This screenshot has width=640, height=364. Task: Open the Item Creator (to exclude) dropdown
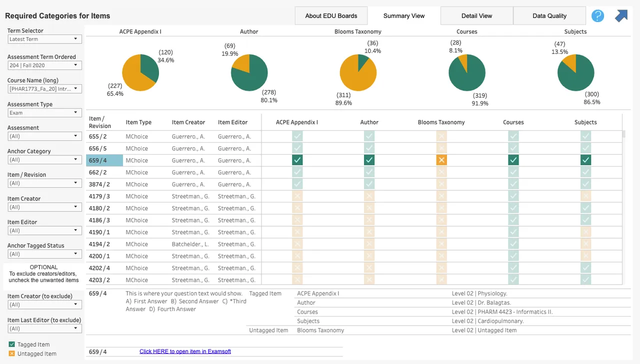[x=44, y=305]
